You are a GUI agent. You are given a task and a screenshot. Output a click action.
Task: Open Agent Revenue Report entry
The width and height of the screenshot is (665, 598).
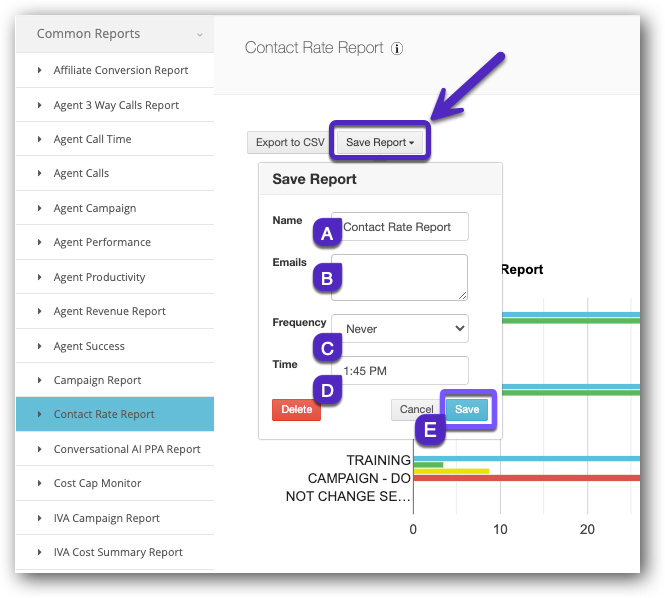tap(109, 311)
